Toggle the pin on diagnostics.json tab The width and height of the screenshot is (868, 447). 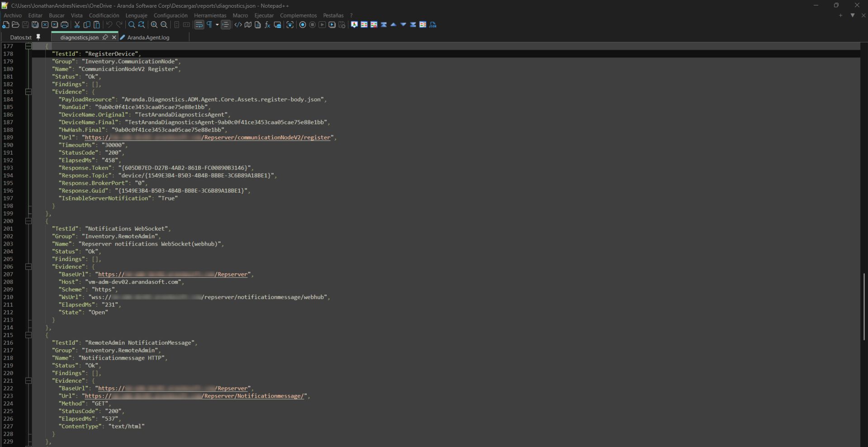point(105,38)
